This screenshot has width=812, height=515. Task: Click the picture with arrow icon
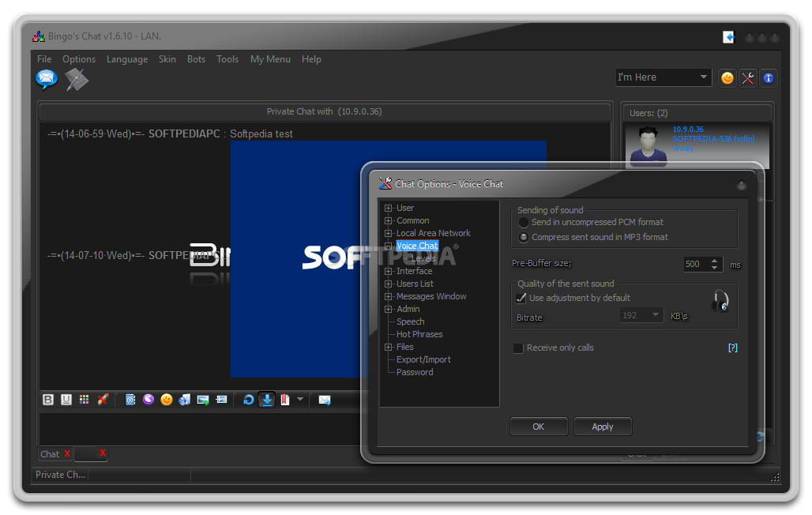(221, 400)
